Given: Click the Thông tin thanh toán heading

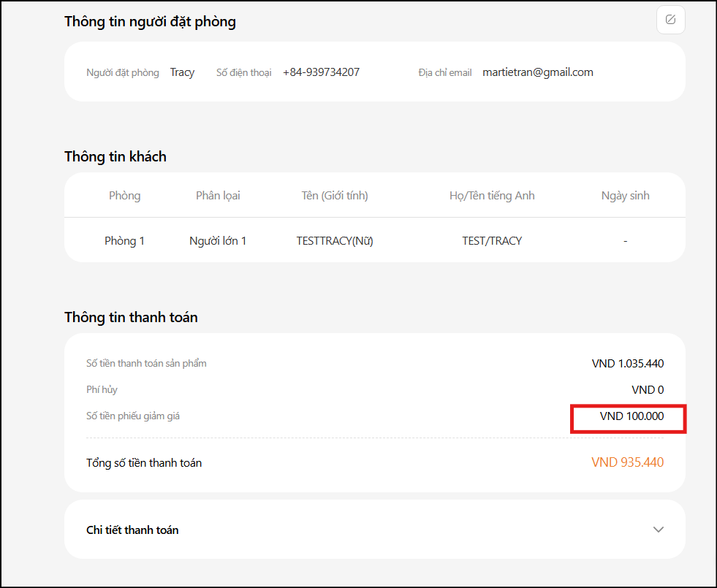Looking at the screenshot, I should [x=131, y=318].
